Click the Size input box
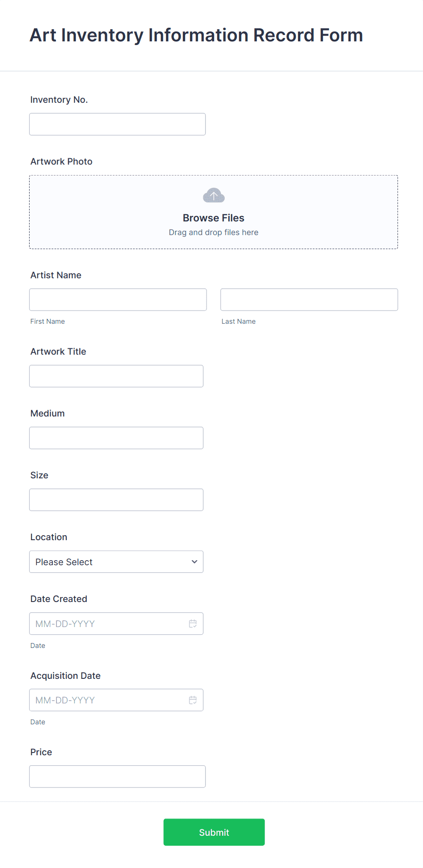The width and height of the screenshot is (423, 868). click(x=116, y=499)
